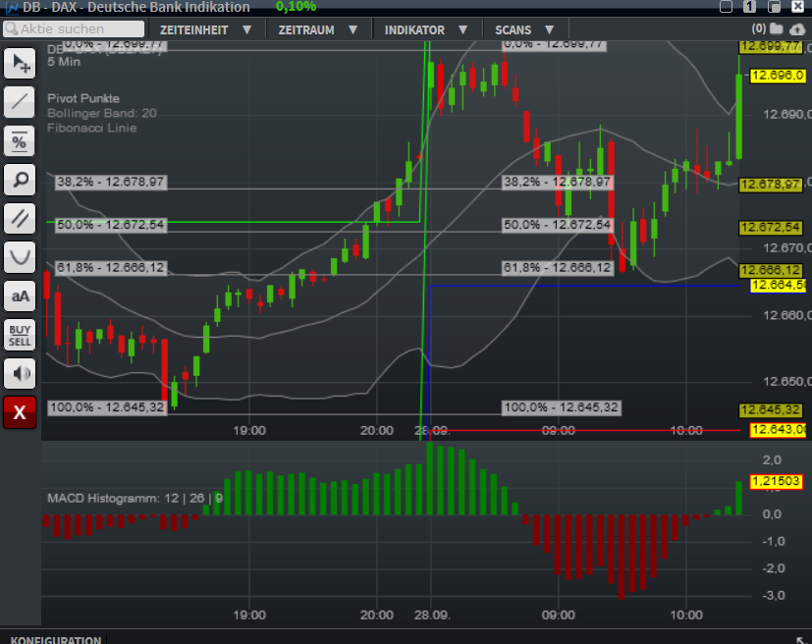This screenshot has width=812, height=644.
Task: Select the parallel lines drawing tool
Action: coord(20,218)
